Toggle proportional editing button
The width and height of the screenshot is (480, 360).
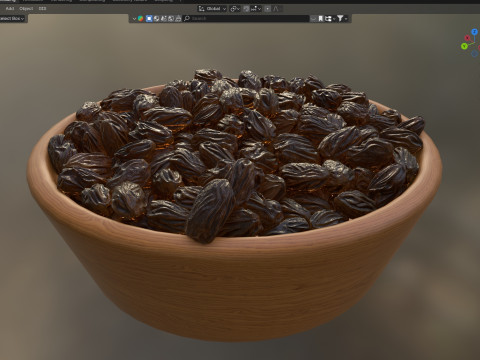268,9
